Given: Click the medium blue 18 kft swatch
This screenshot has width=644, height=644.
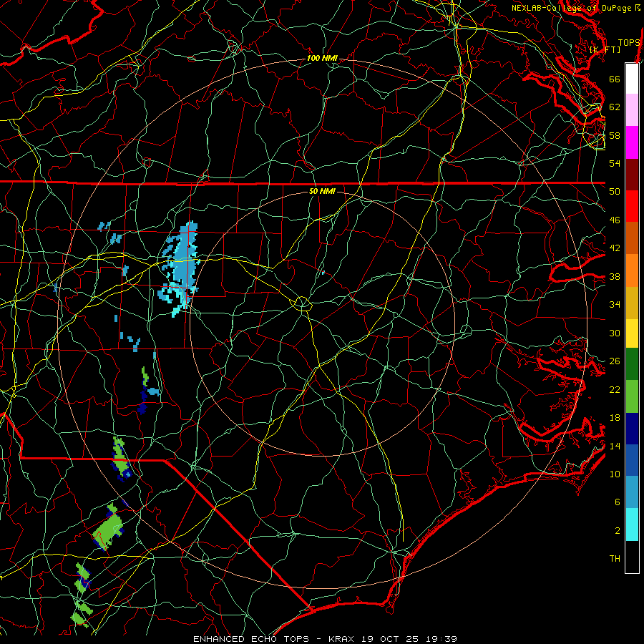Looking at the screenshot, I should 632,460.
